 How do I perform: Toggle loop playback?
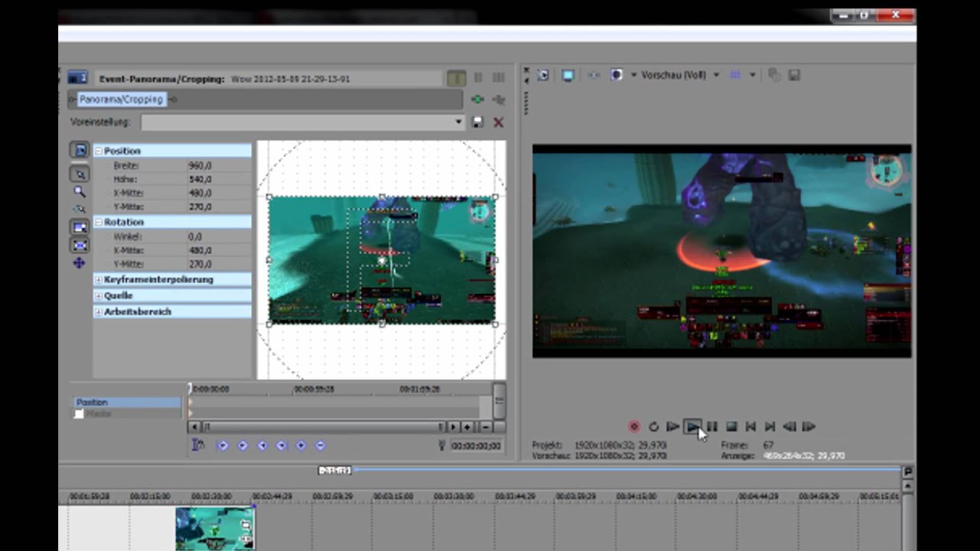coord(654,427)
